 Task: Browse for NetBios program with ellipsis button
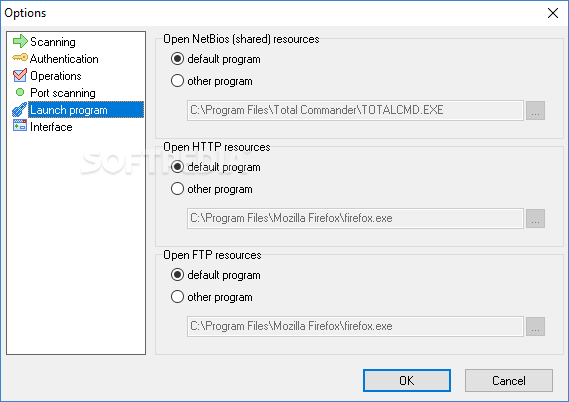tap(535, 110)
